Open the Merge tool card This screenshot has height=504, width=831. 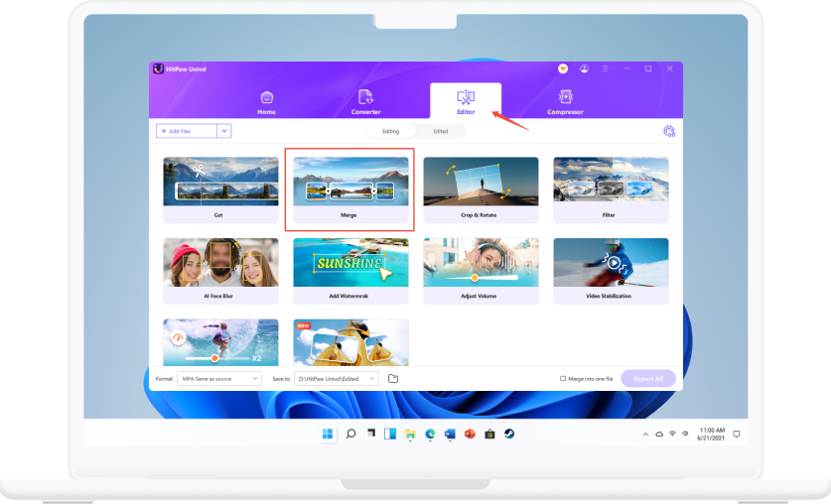point(349,189)
